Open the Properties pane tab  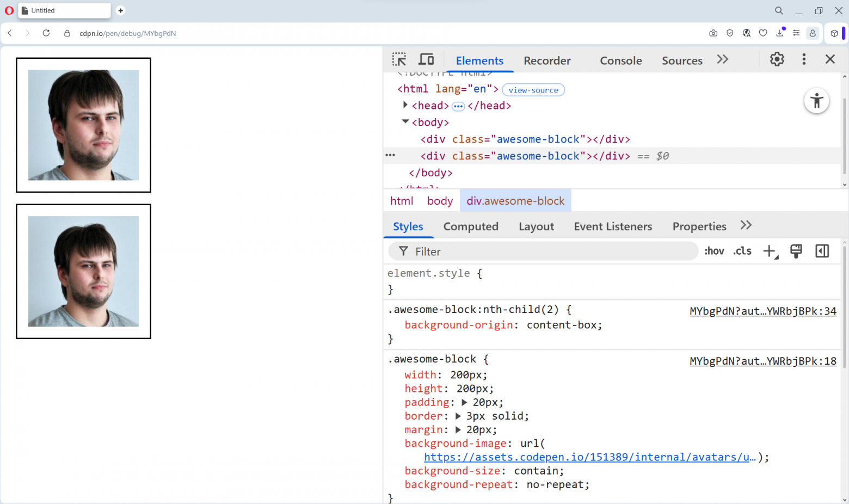click(699, 226)
